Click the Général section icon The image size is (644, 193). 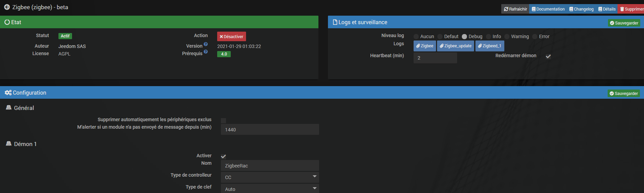tap(9, 108)
